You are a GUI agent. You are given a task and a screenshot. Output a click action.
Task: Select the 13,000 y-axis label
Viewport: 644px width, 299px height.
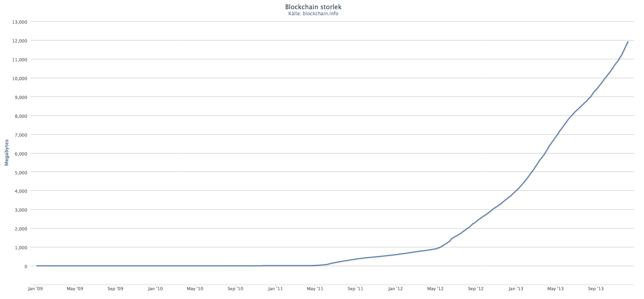click(20, 22)
